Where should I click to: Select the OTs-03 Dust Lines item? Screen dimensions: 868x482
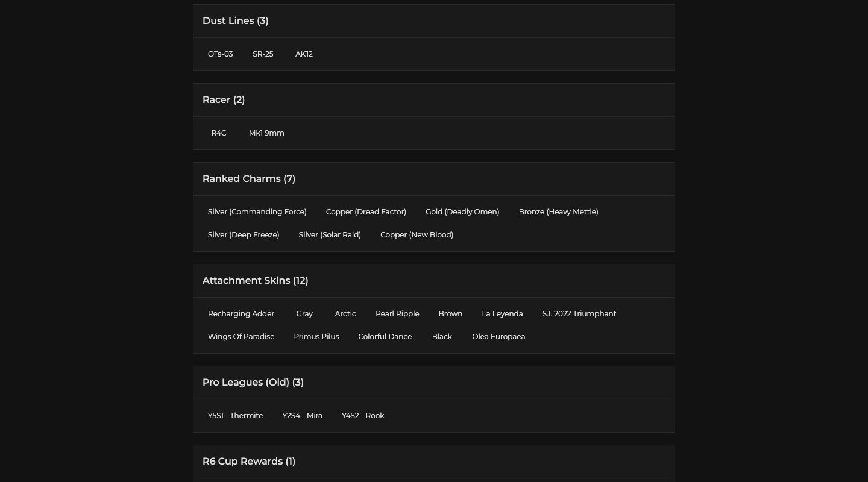pyautogui.click(x=221, y=54)
